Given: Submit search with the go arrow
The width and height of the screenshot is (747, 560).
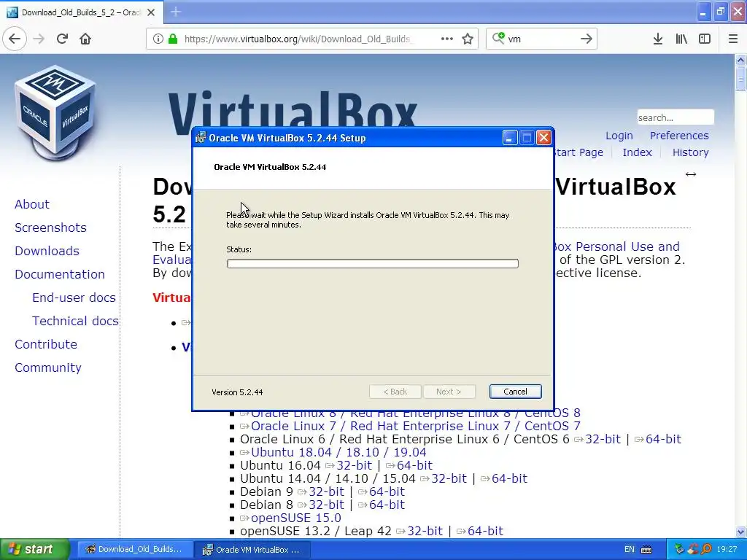Looking at the screenshot, I should click(x=587, y=39).
